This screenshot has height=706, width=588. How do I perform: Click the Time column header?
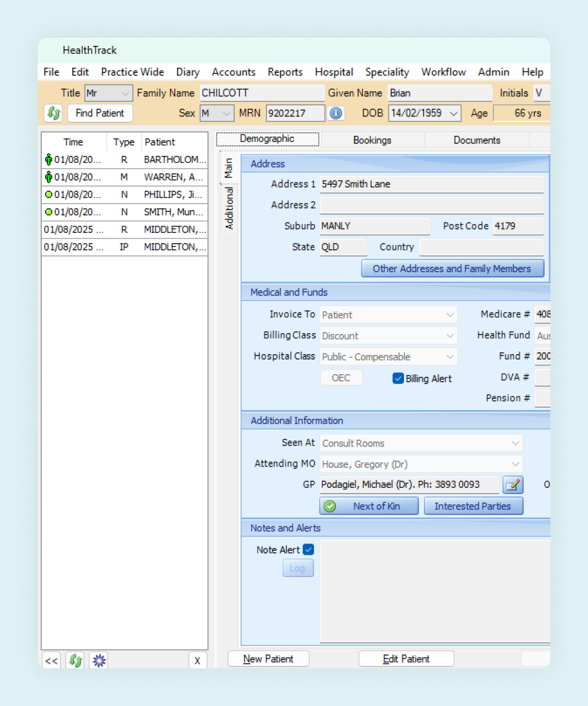click(73, 142)
